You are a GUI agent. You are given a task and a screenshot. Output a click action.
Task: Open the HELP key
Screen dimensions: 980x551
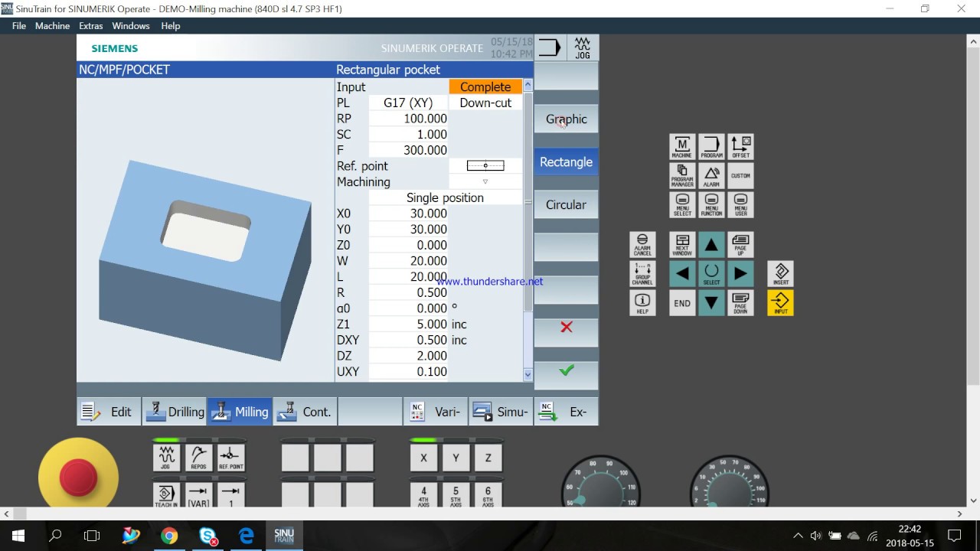pos(642,302)
